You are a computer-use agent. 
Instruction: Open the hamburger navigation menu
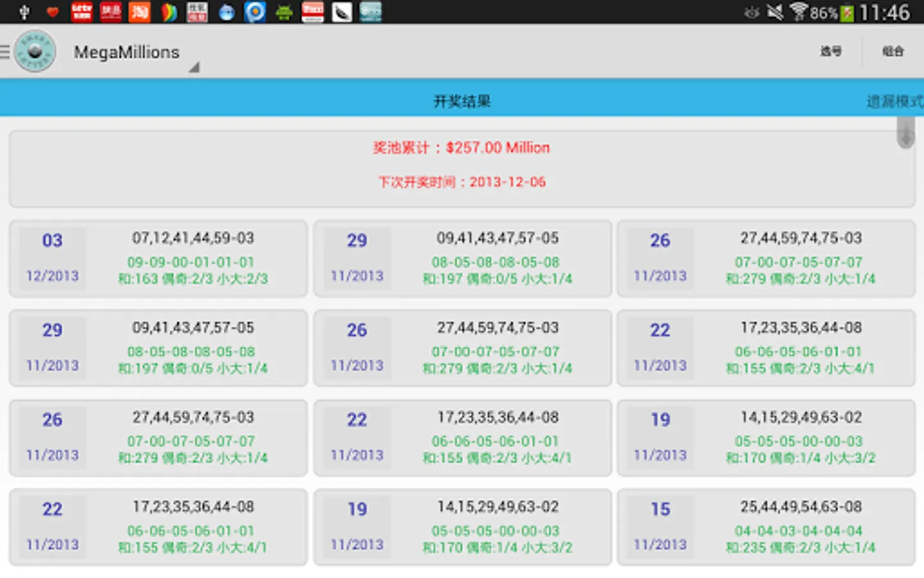(5, 52)
